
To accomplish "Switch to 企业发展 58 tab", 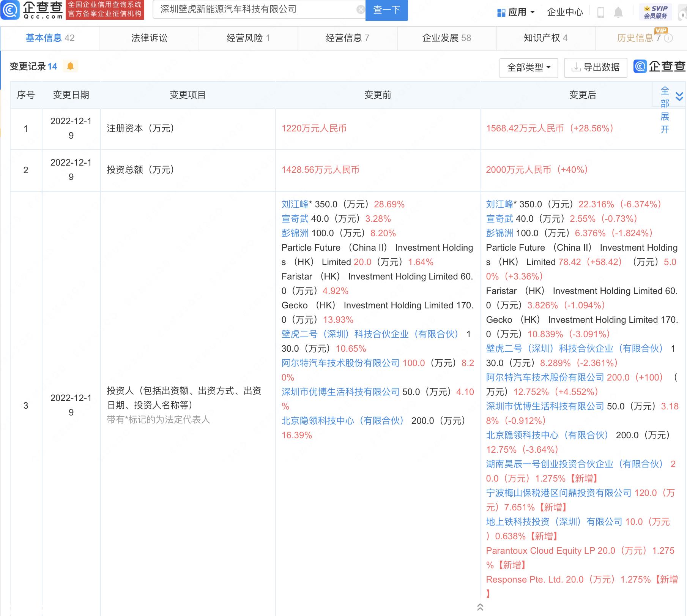I will [x=447, y=38].
